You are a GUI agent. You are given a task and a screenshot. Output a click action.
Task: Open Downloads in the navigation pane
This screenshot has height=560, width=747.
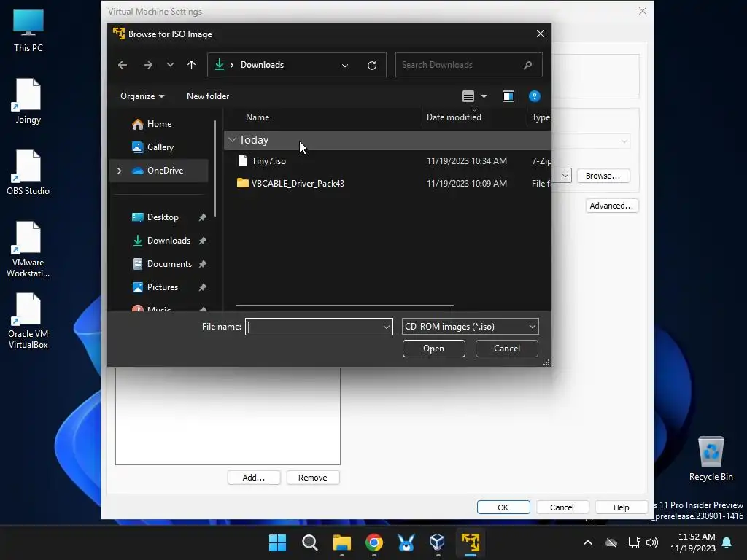point(169,241)
